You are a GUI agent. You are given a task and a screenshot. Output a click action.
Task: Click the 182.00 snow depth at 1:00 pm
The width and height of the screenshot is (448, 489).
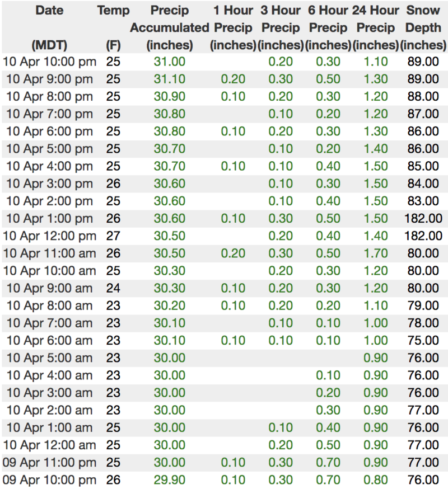point(423,218)
